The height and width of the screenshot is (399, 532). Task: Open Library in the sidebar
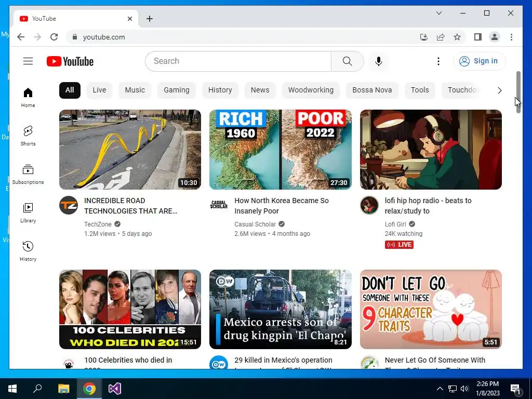28,212
